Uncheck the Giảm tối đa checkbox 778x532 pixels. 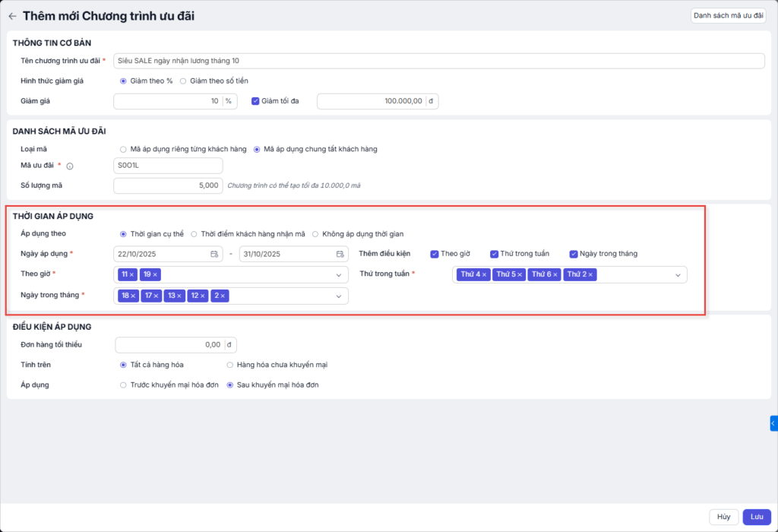(255, 101)
